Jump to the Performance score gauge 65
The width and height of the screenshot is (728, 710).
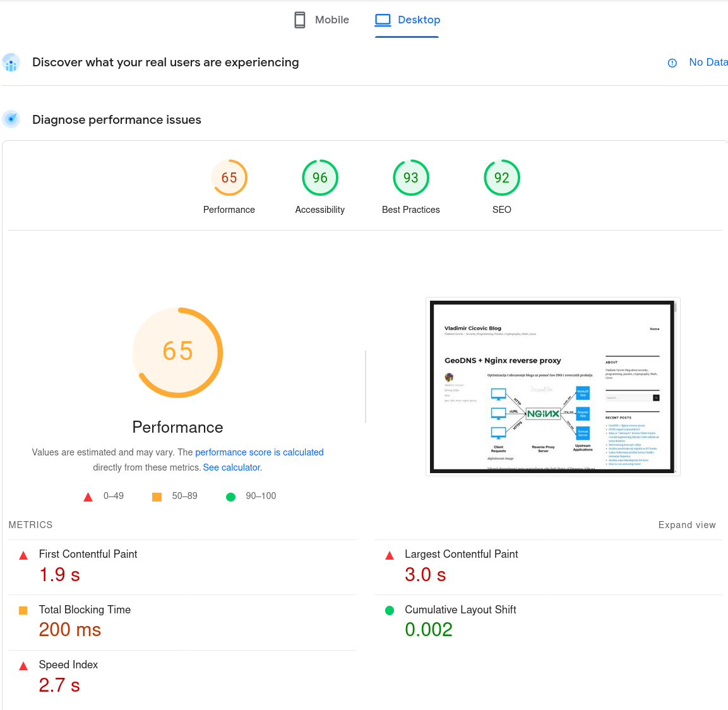[229, 177]
